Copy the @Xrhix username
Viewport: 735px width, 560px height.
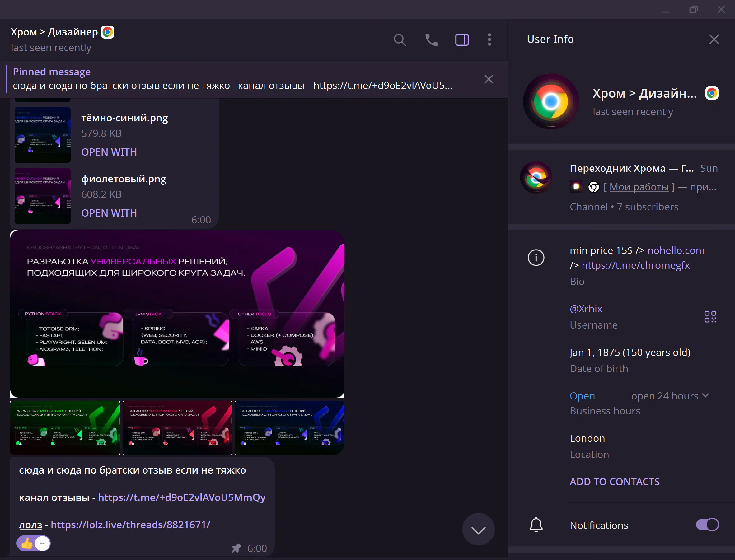pos(586,309)
